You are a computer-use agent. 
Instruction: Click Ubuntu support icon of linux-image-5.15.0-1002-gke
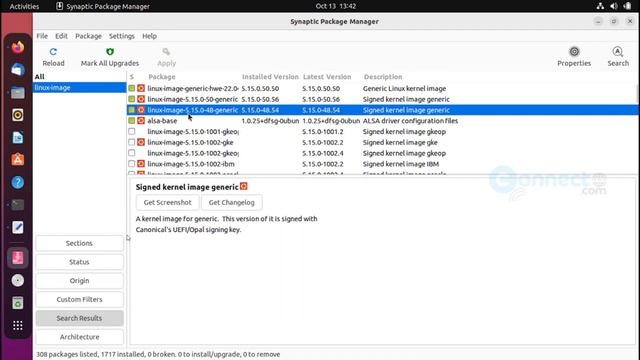pos(141,142)
